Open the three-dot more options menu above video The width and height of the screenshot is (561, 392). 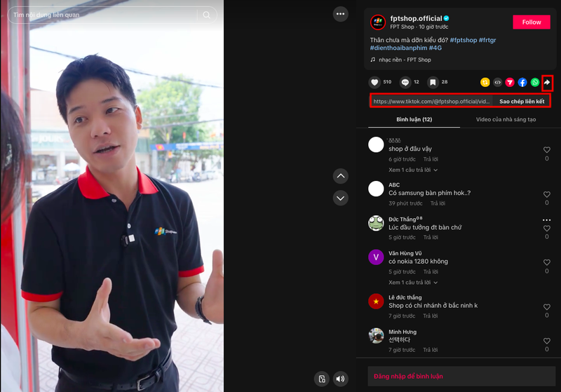340,14
